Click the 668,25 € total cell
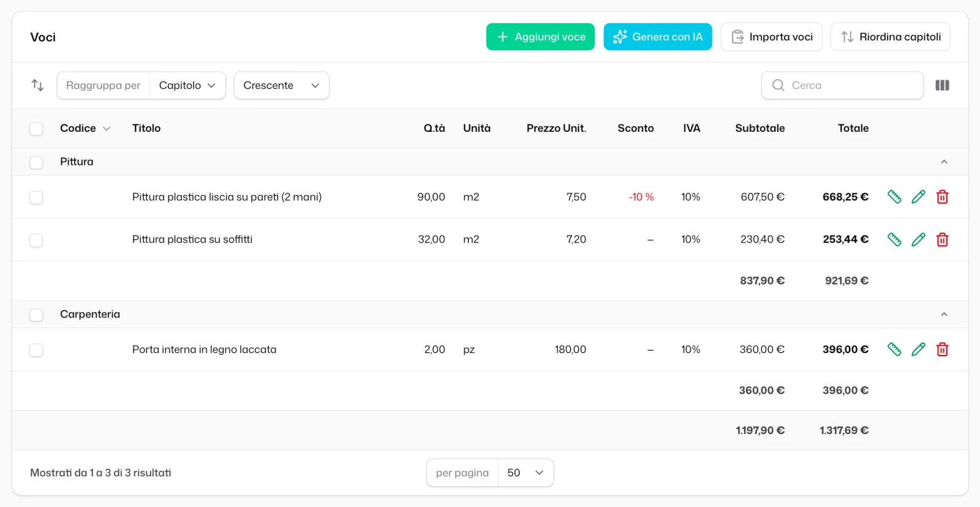This screenshot has height=507, width=980. 845,197
